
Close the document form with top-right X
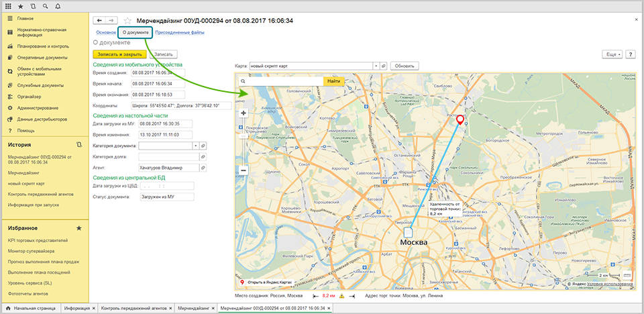(636, 19)
